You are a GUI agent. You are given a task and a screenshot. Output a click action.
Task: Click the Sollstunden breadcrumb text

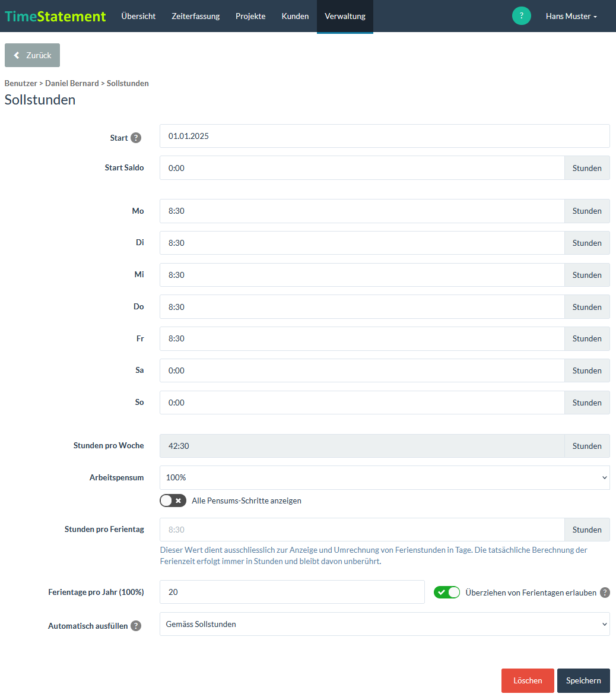pos(128,84)
